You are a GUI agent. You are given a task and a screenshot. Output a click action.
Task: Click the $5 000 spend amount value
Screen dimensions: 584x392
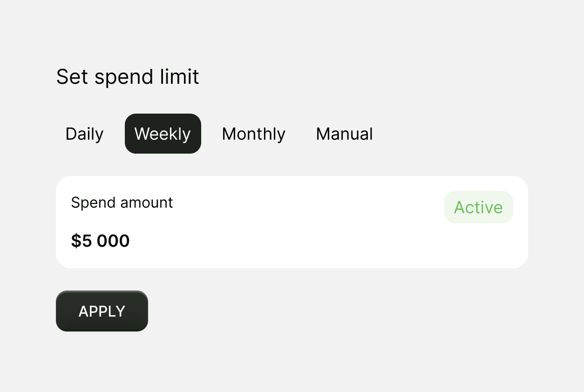(x=100, y=241)
